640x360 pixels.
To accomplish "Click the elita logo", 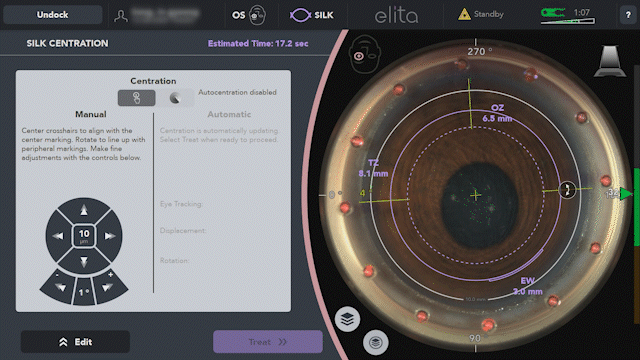I will tap(396, 16).
